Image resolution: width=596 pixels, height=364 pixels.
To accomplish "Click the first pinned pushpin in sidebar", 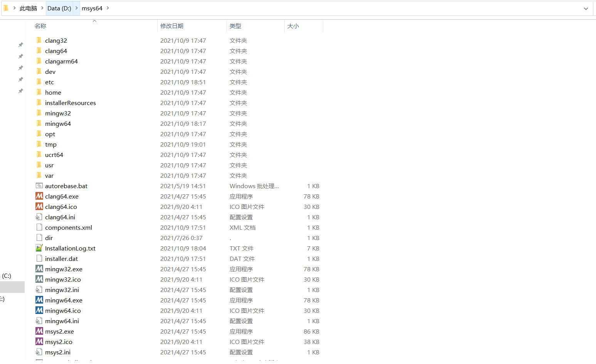I will pyautogui.click(x=21, y=45).
